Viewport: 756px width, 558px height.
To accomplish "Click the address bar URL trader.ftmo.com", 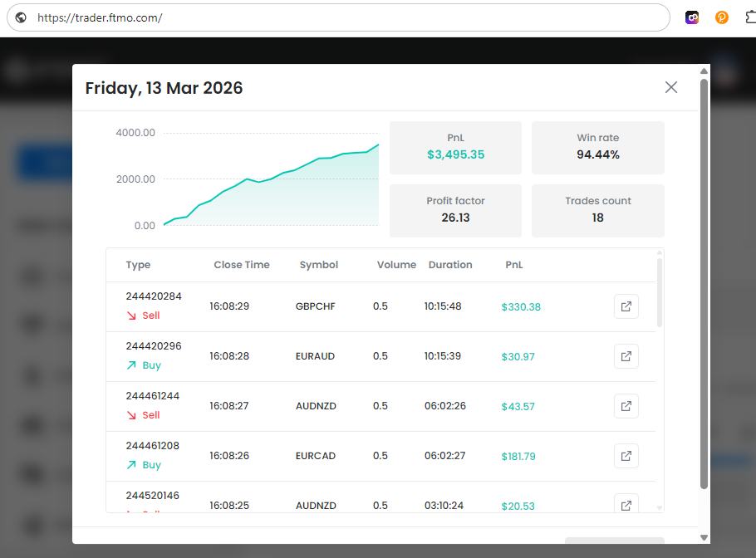I will (100, 17).
